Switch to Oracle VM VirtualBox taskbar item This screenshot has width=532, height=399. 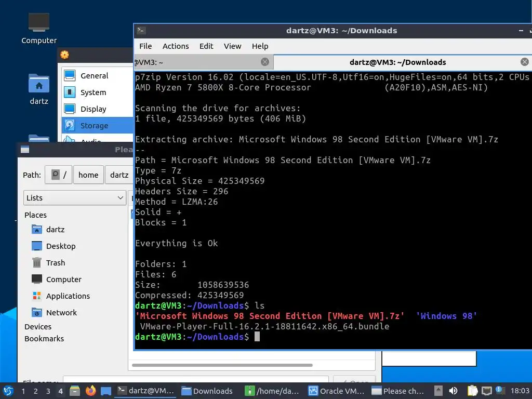click(x=336, y=391)
